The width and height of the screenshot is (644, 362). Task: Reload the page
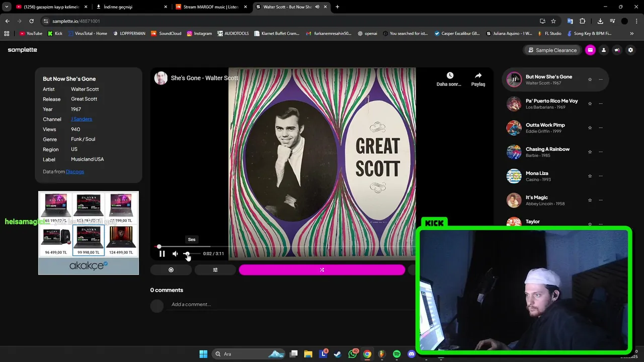click(x=31, y=21)
